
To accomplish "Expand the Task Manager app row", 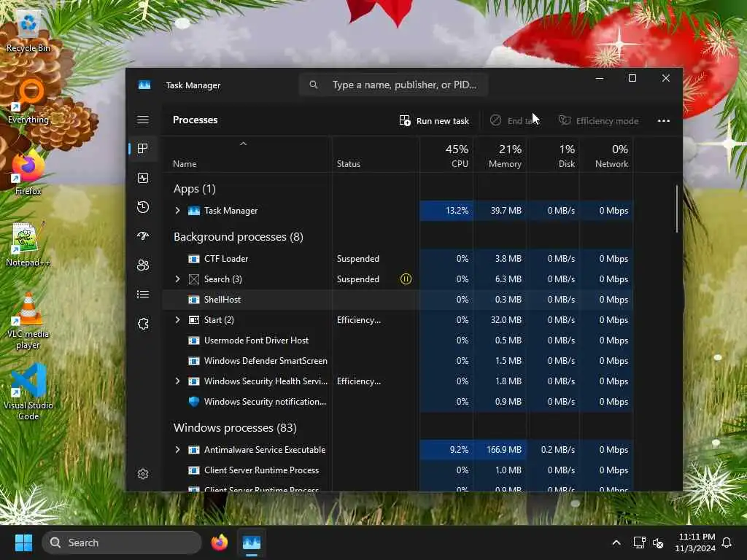I will click(178, 211).
